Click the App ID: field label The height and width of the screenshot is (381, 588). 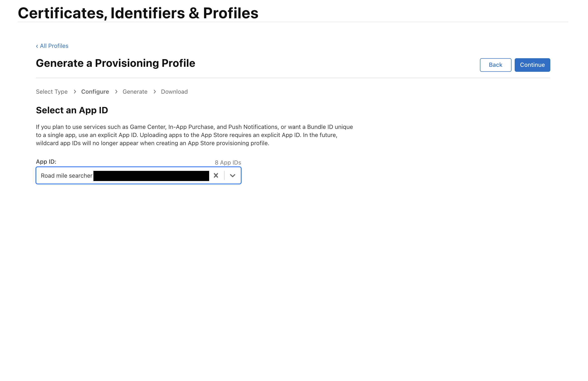coord(46,162)
